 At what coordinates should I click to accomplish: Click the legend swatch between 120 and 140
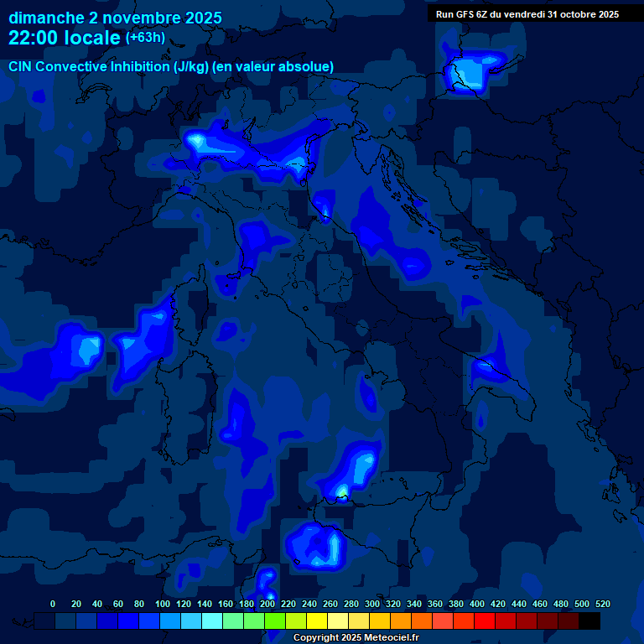191,621
